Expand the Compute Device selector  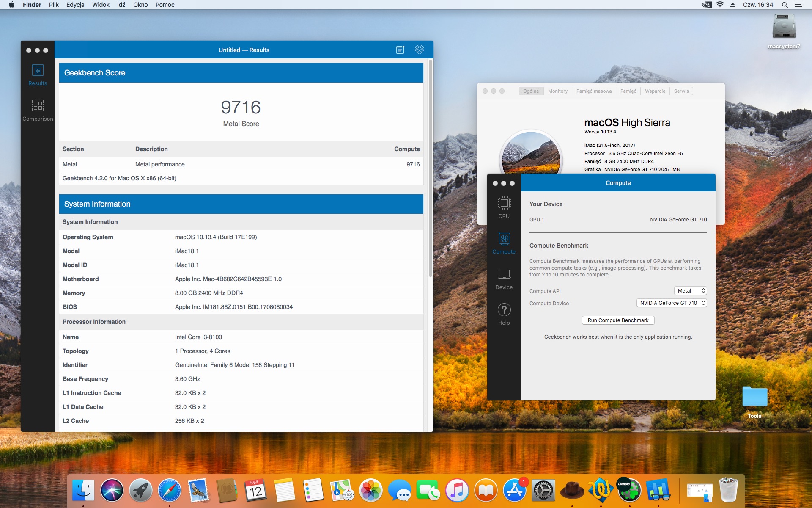671,303
